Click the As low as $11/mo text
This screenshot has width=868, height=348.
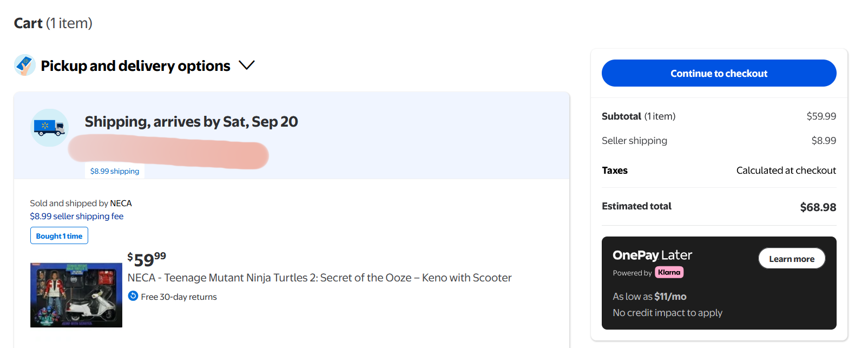649,297
